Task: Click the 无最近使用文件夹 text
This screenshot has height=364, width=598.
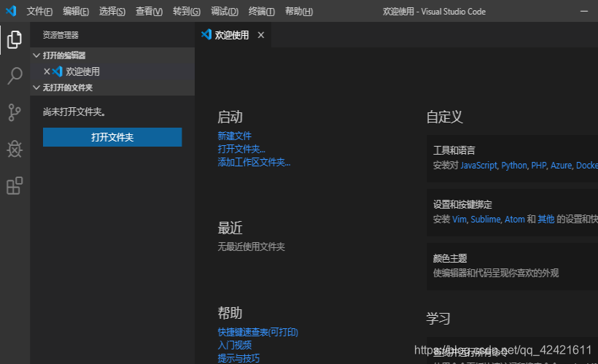Action: 251,247
